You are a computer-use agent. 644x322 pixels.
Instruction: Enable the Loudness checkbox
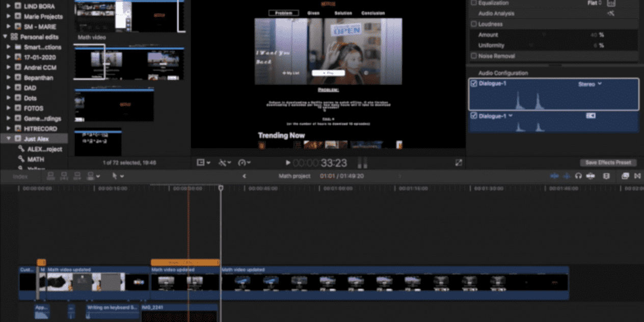pos(474,24)
